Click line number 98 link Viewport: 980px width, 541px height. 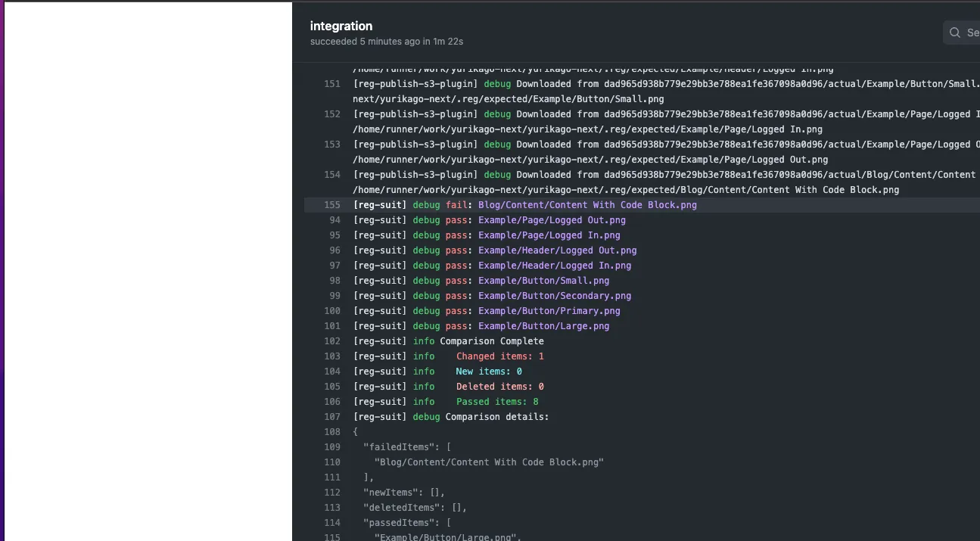coord(334,281)
